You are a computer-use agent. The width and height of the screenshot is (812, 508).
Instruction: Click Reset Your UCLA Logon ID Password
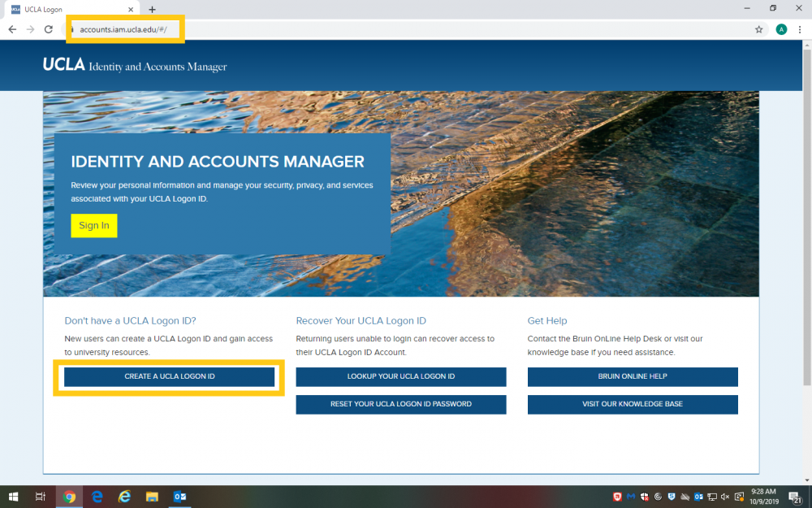click(x=401, y=404)
